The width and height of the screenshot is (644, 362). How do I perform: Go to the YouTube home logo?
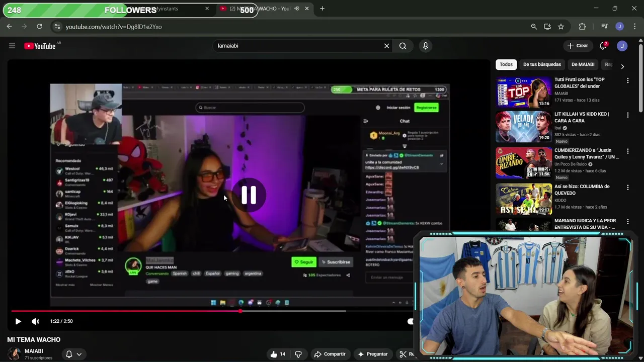click(40, 46)
